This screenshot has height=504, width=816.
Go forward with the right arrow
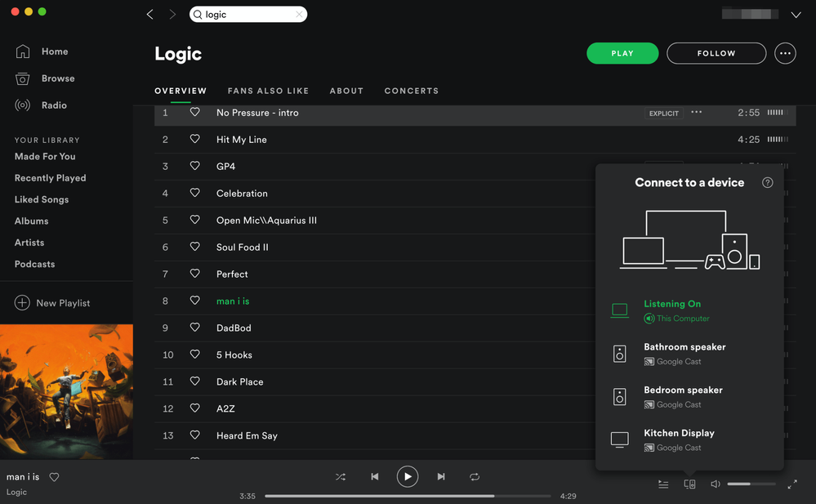pos(172,15)
